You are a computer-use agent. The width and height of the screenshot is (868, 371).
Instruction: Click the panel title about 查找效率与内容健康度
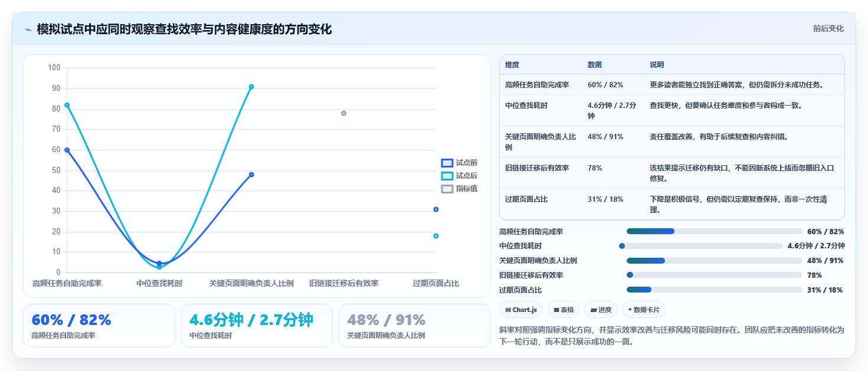[x=184, y=29]
